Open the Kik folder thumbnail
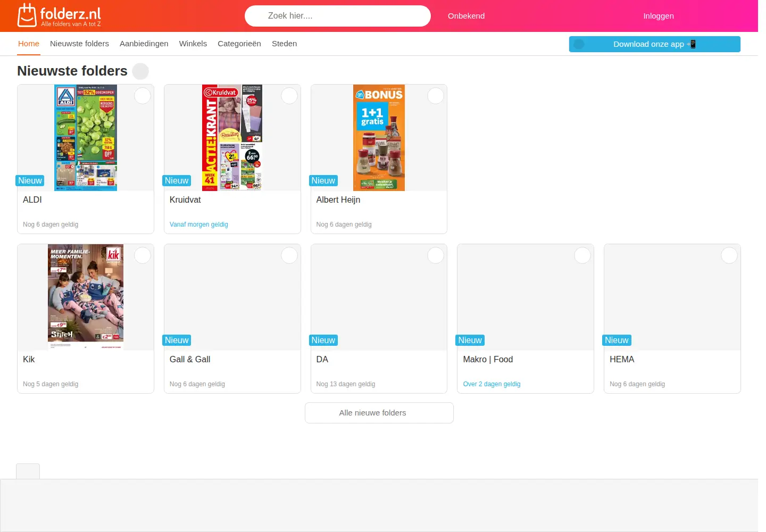This screenshot has width=766, height=532. (x=86, y=297)
